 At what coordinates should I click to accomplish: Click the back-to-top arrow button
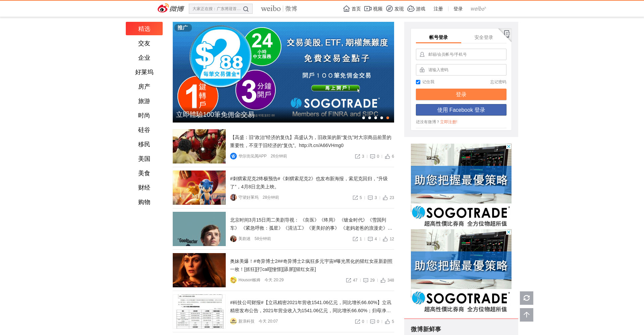tap(527, 315)
